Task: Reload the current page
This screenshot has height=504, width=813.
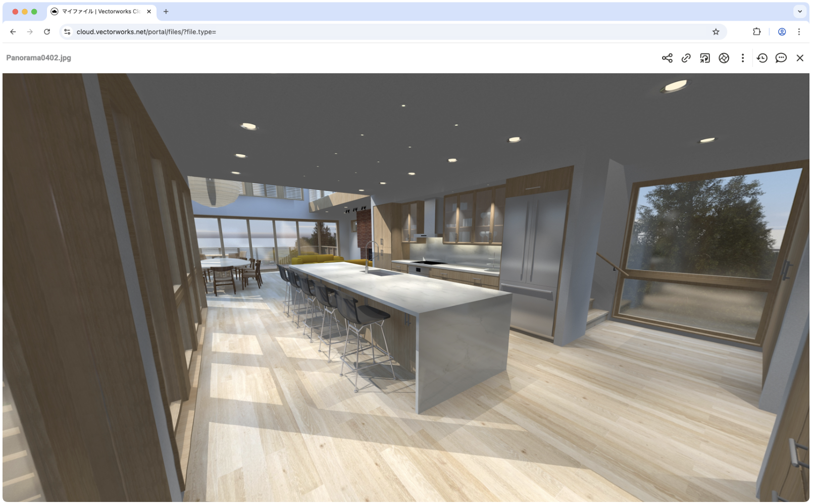Action: (x=47, y=32)
